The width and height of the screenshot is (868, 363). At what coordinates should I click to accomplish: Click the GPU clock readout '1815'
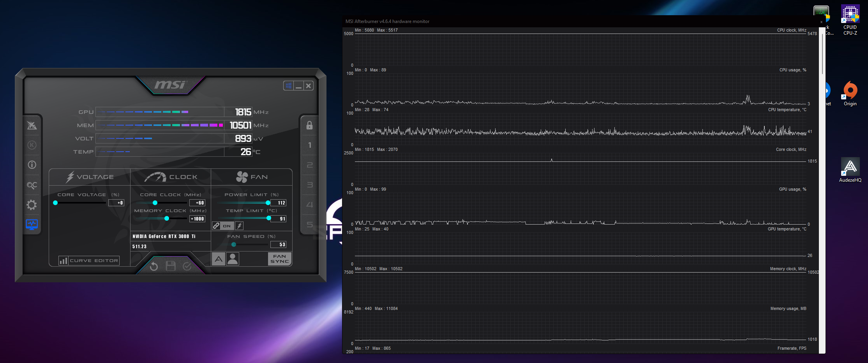click(243, 112)
